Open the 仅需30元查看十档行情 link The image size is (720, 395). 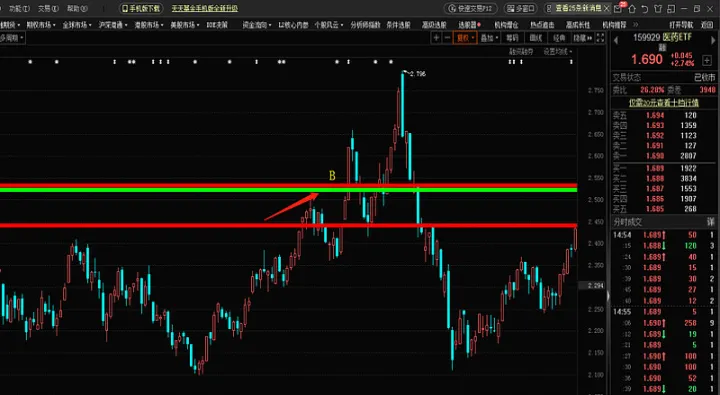pyautogui.click(x=664, y=103)
